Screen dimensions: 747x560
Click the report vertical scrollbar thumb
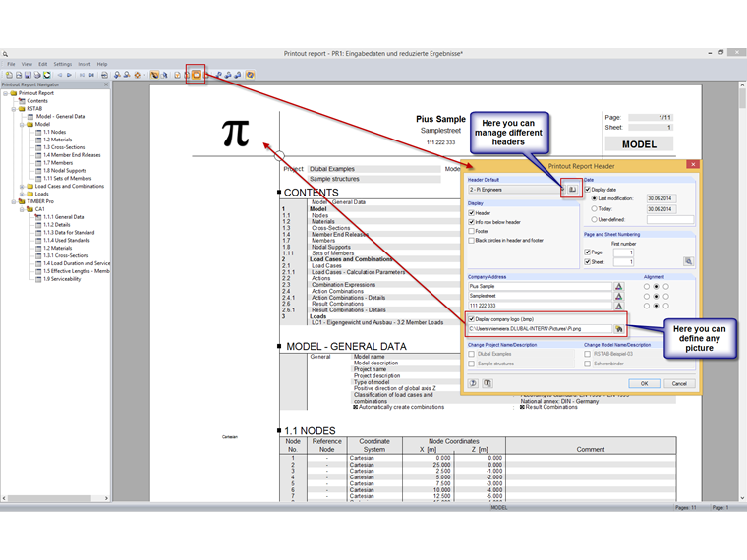742,98
